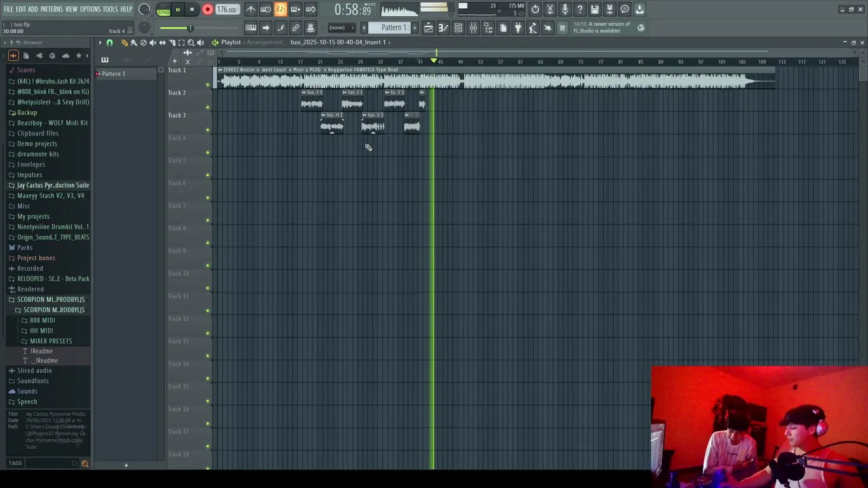This screenshot has width=868, height=488.
Task: Click the one-click audio recording microphone
Action: (565, 9)
